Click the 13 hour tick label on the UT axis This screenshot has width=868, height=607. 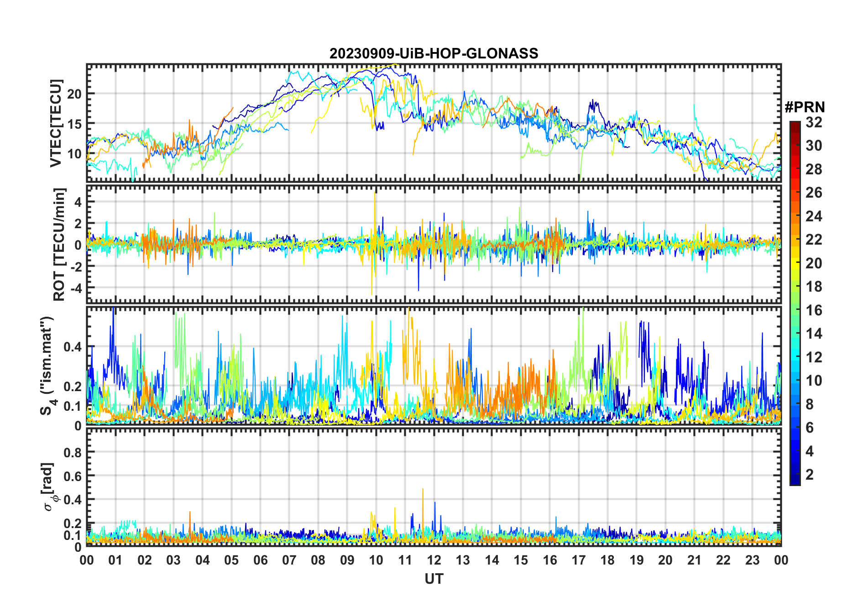[463, 560]
